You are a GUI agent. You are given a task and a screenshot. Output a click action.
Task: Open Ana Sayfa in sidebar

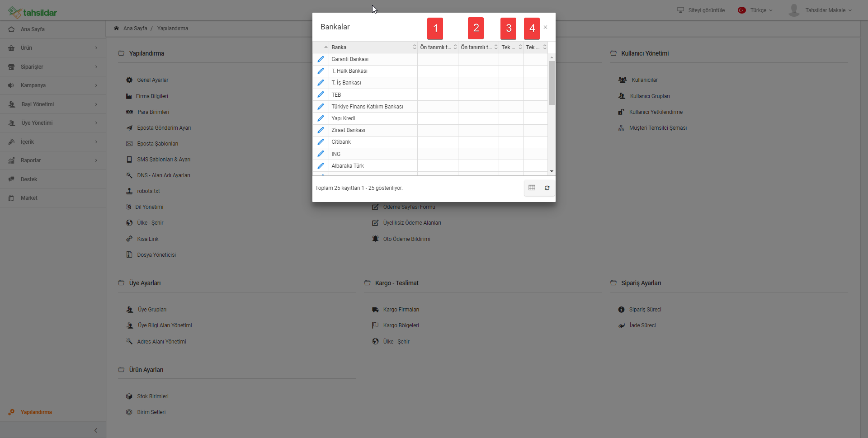pyautogui.click(x=53, y=29)
